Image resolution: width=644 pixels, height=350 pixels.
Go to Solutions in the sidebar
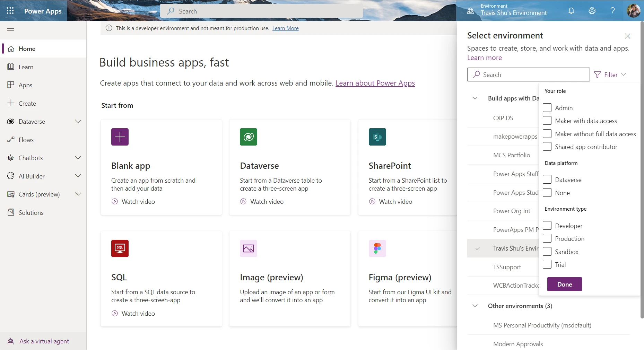tap(31, 212)
